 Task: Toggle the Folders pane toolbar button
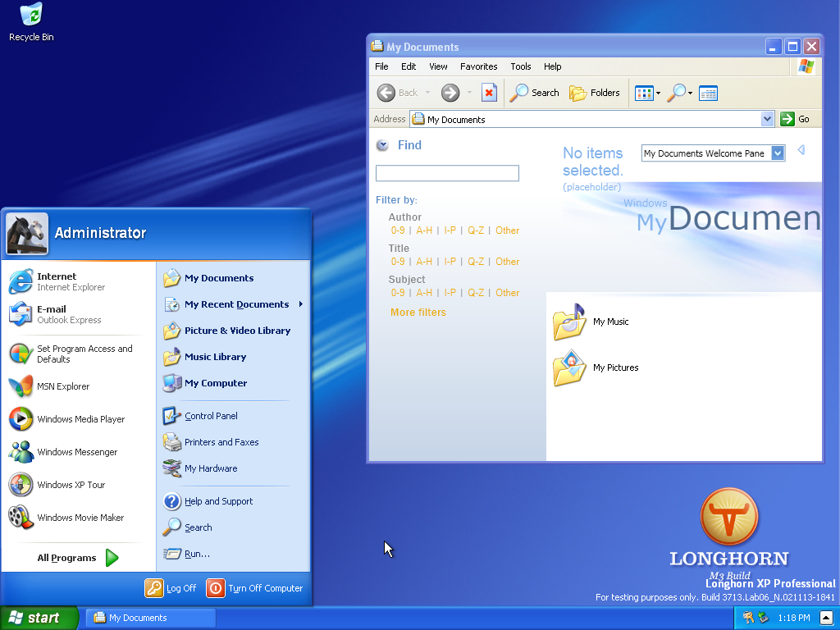point(595,93)
